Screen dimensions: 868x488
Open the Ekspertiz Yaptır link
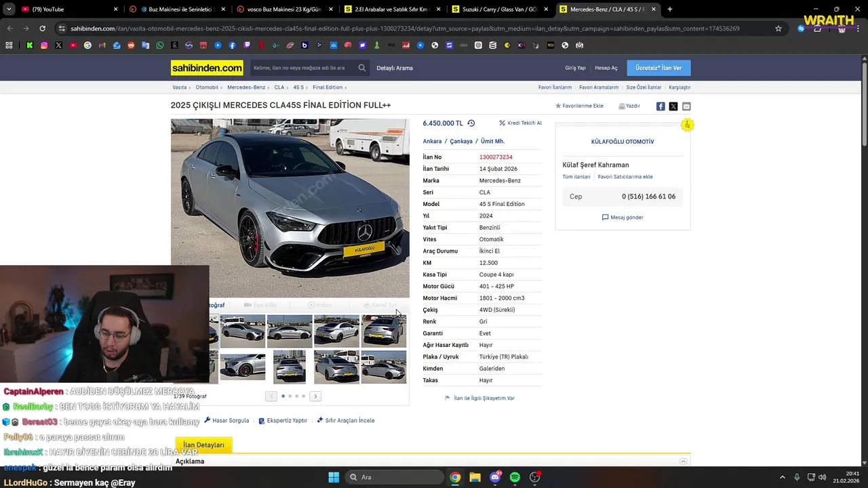283,420
